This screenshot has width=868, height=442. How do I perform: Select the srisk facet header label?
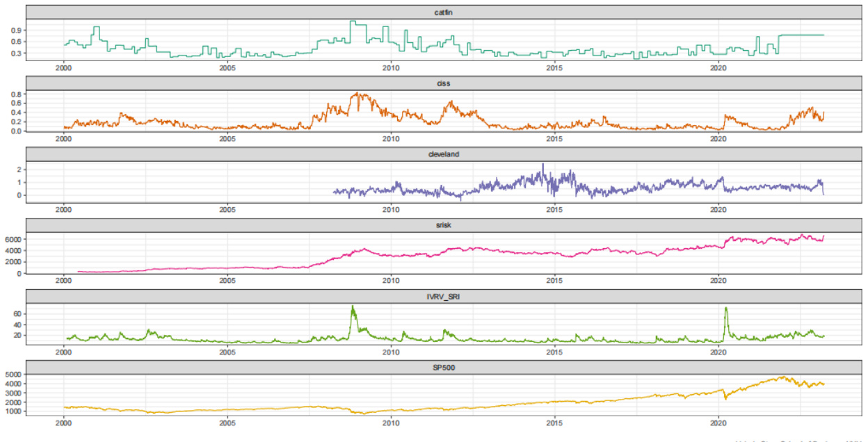pos(444,225)
